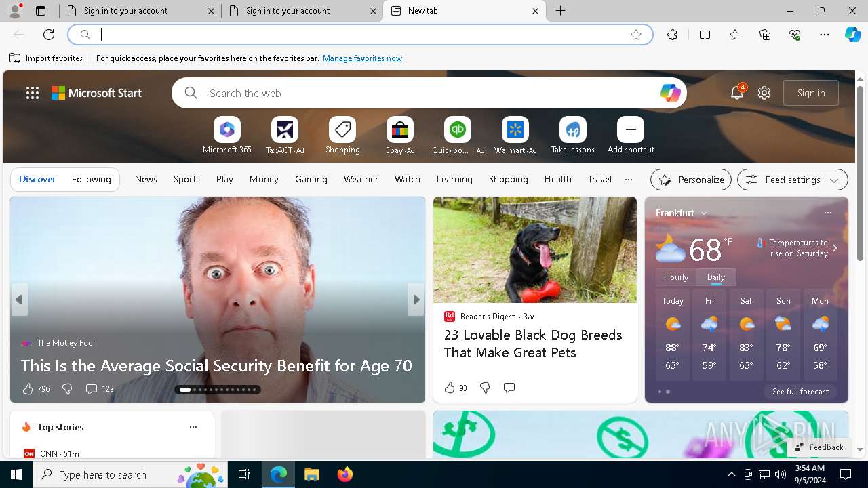Launch Firefox from taskbar
This screenshot has width=868, height=488.
coord(344,474)
